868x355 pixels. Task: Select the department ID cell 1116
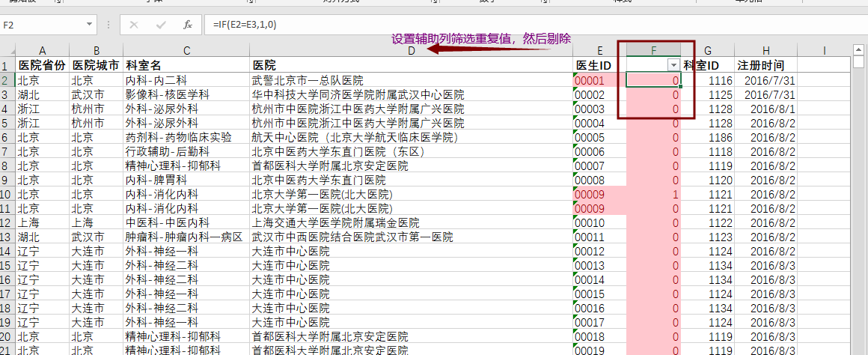pyautogui.click(x=708, y=80)
